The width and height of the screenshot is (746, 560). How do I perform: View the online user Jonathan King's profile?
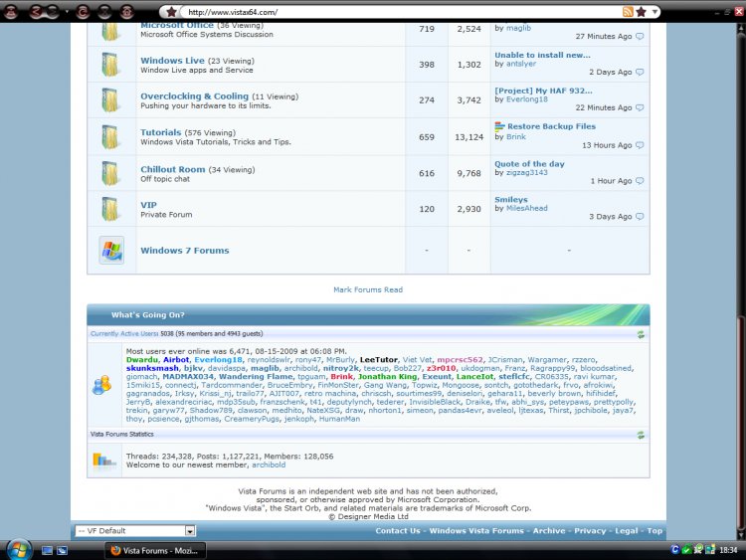[387, 376]
